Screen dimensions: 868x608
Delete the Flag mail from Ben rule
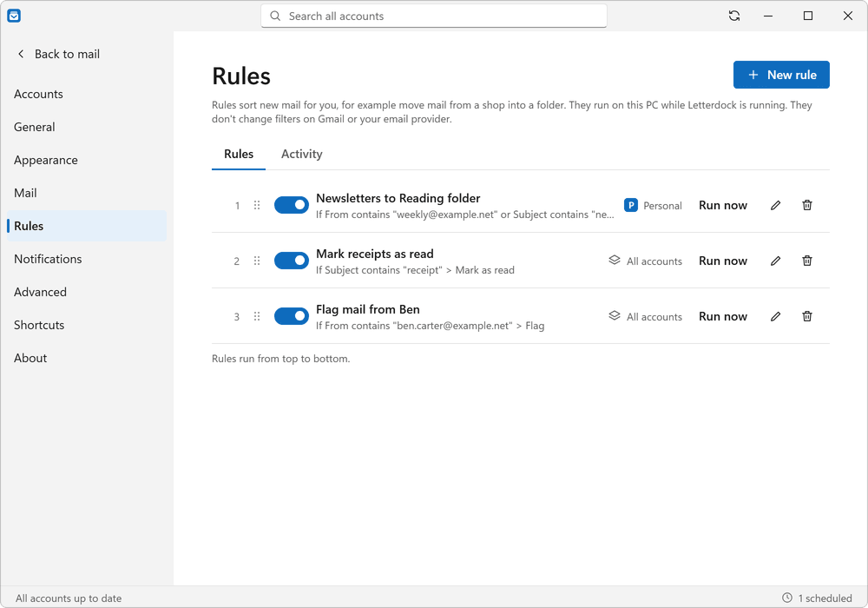[x=807, y=316]
